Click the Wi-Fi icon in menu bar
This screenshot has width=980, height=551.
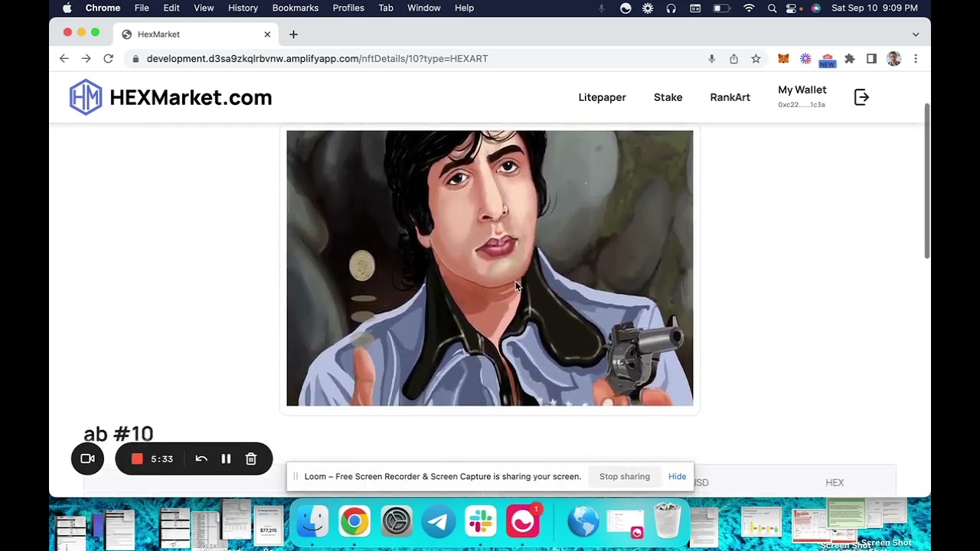coord(749,8)
